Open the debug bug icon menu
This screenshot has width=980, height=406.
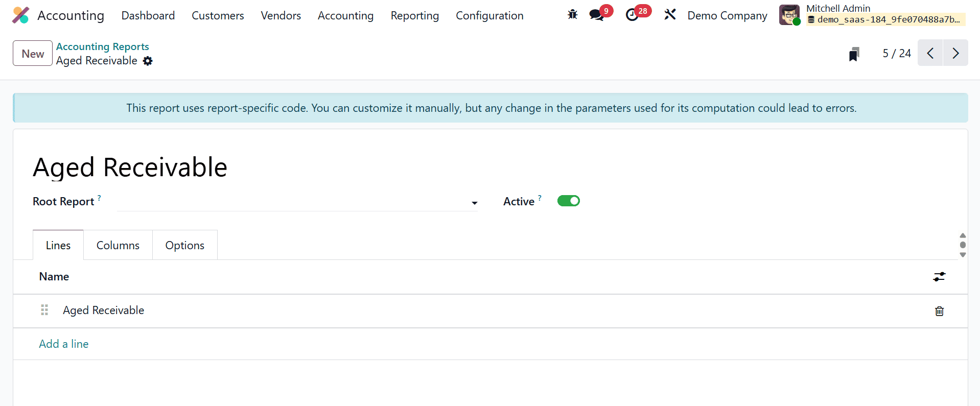[572, 15]
